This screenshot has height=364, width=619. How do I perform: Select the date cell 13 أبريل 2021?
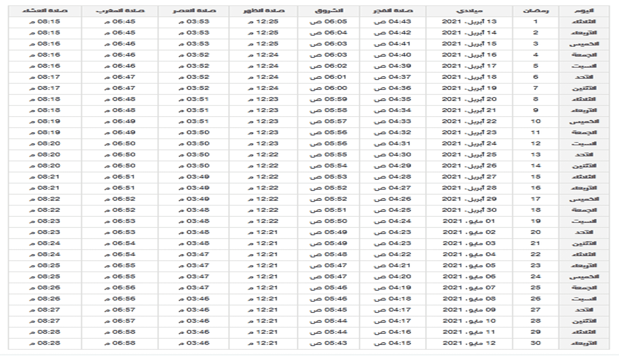pyautogui.click(x=469, y=22)
